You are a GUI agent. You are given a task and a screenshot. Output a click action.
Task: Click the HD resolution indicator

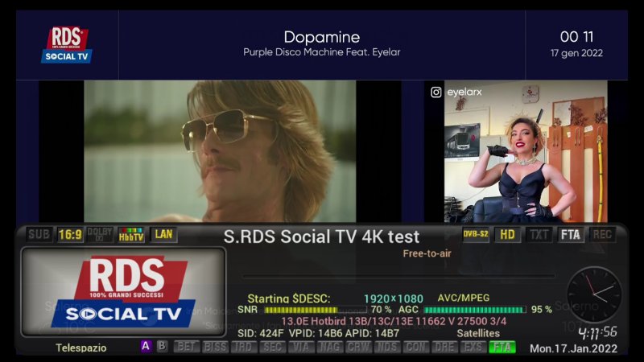pos(507,235)
